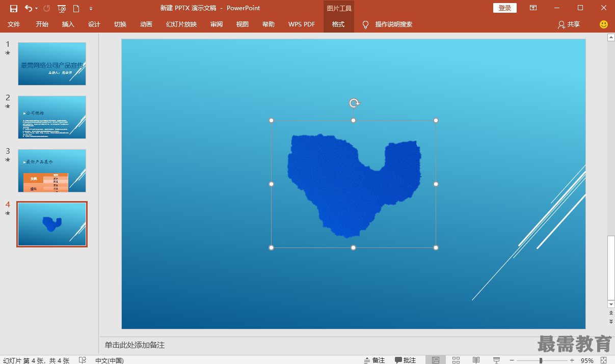This screenshot has width=615, height=364.
Task: Select slide 4 thumbnail with blue shape
Action: pyautogui.click(x=52, y=224)
